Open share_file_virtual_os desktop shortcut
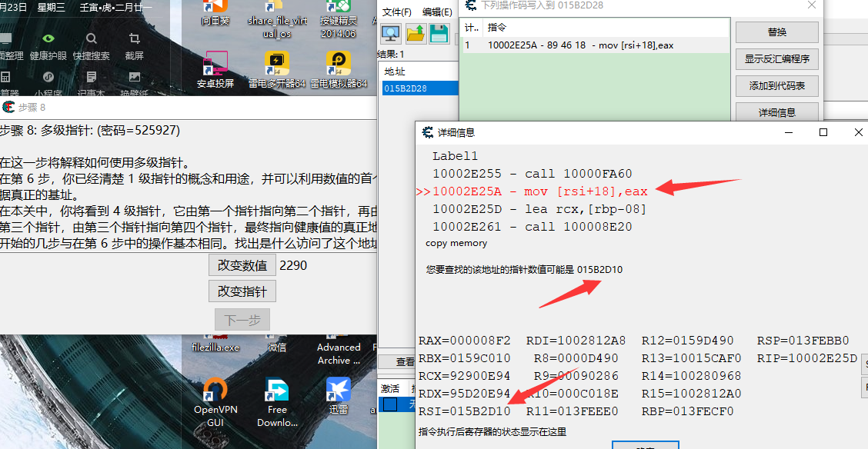The height and width of the screenshot is (449, 868). pyautogui.click(x=277, y=18)
